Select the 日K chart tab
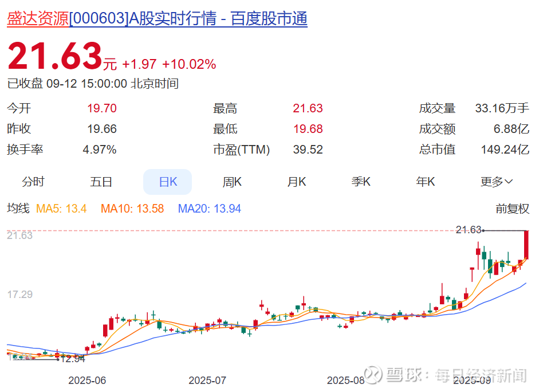Viewport: 543px width, 392px height. (168, 182)
